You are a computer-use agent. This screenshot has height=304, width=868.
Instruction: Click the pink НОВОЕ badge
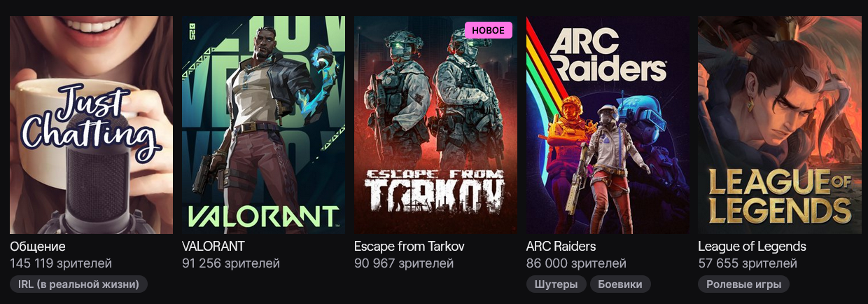point(489,30)
